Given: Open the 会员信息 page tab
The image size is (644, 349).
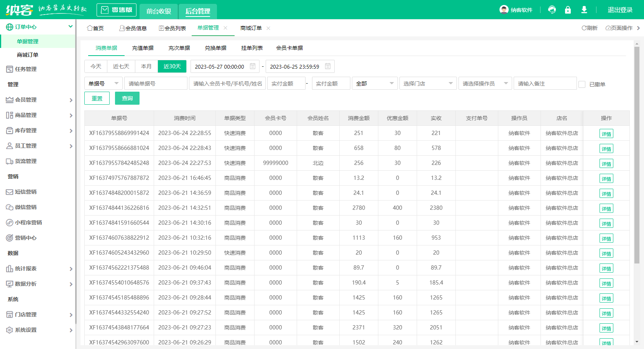Looking at the screenshot, I should pos(133,28).
